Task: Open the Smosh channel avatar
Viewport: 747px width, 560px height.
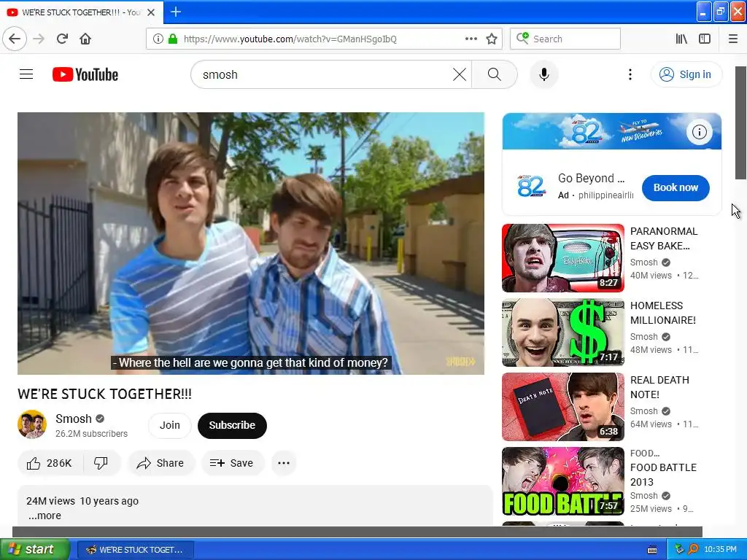Action: (x=32, y=424)
